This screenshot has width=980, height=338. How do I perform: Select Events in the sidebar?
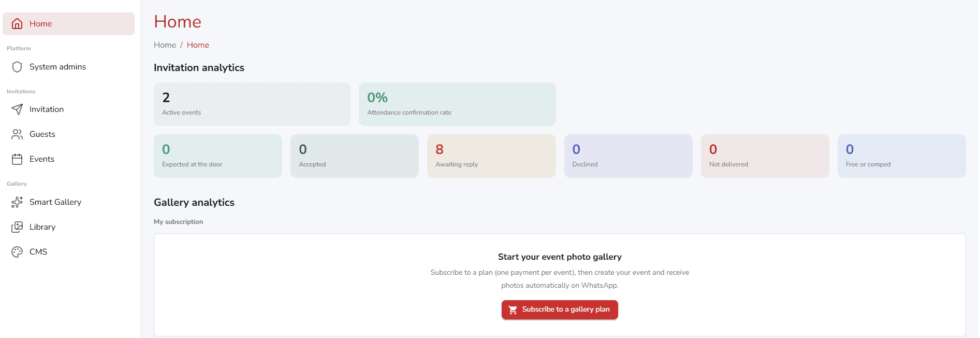pos(68,159)
